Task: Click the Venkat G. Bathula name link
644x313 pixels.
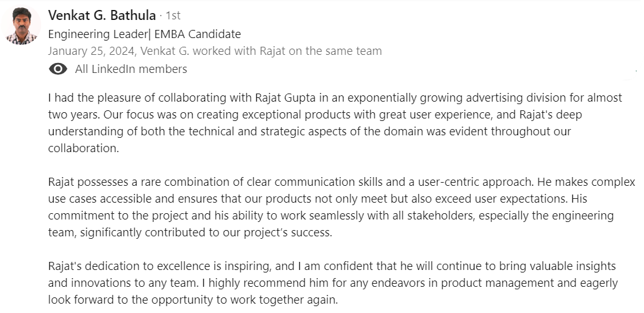Action: pyautogui.click(x=102, y=16)
